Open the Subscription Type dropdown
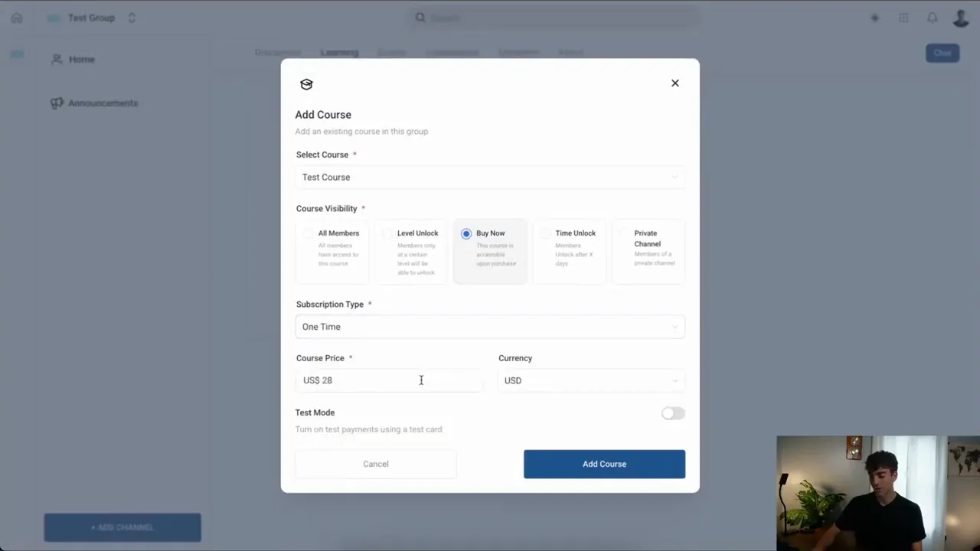This screenshot has width=980, height=551. click(490, 327)
